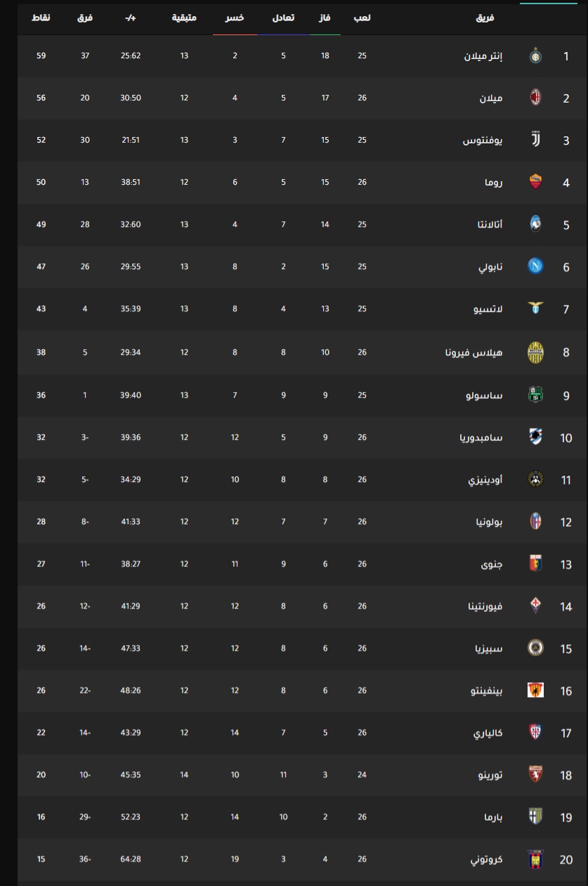Click the AC Milan club crest

tap(535, 98)
